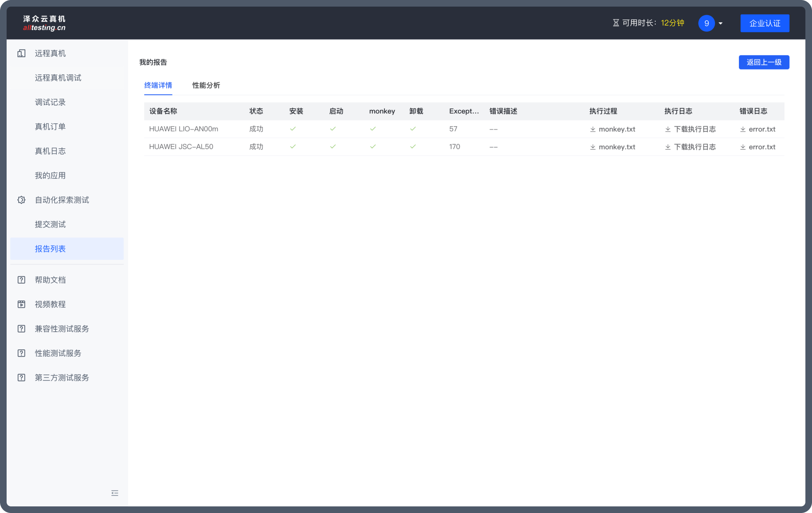Click the help documentation question icon
Viewport: 812px width, 513px height.
21,280
